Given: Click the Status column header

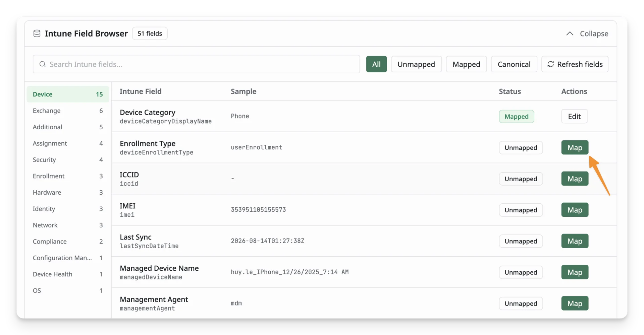Looking at the screenshot, I should pos(509,91).
